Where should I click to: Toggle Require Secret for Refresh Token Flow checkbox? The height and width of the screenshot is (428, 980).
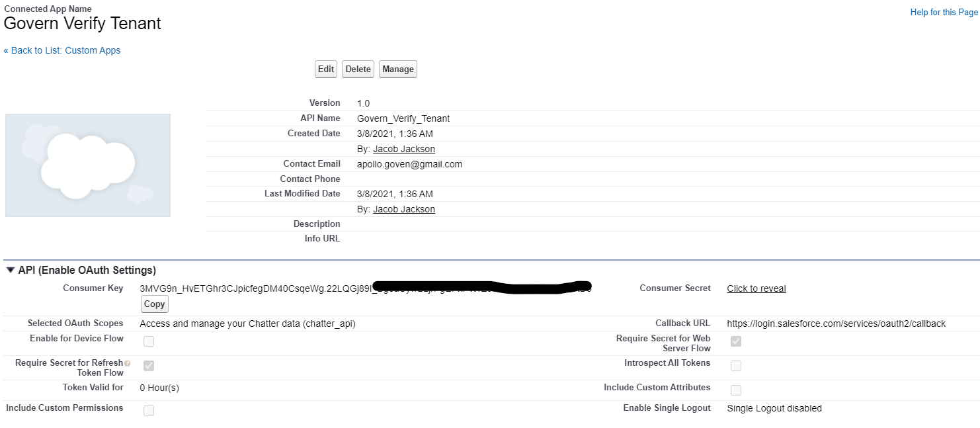pos(149,366)
